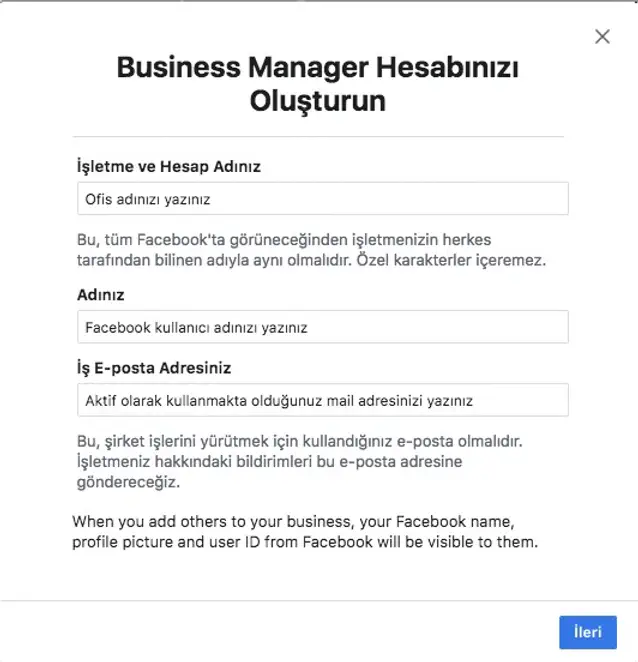Click the 'Adınız' field label

100,295
